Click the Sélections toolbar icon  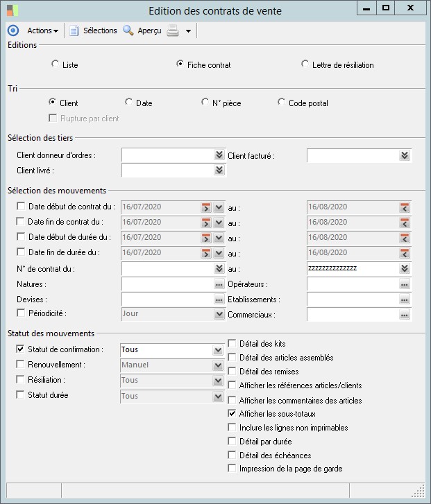click(74, 31)
